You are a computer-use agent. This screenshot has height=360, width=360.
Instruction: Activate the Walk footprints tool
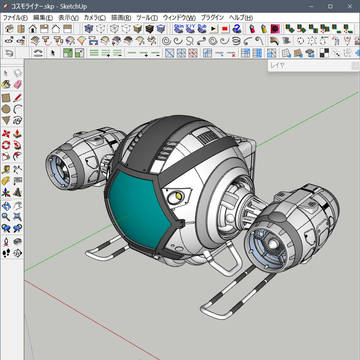click(x=6, y=253)
